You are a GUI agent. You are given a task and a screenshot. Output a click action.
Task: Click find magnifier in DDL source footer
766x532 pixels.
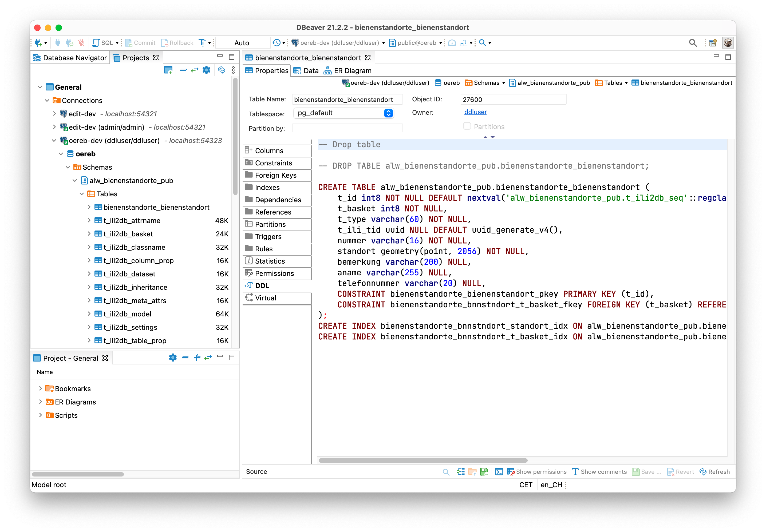(446, 472)
